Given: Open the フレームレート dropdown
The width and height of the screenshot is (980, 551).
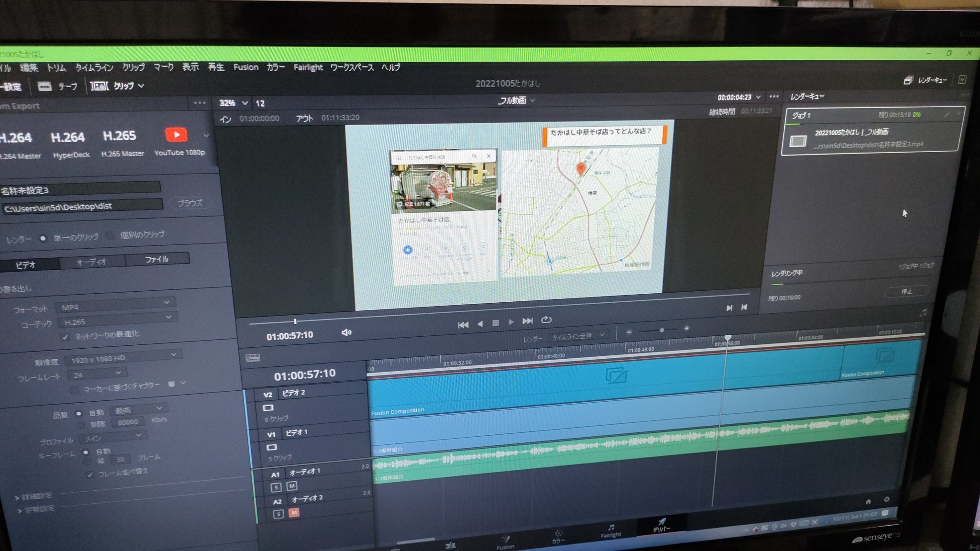Looking at the screenshot, I should click(x=97, y=374).
